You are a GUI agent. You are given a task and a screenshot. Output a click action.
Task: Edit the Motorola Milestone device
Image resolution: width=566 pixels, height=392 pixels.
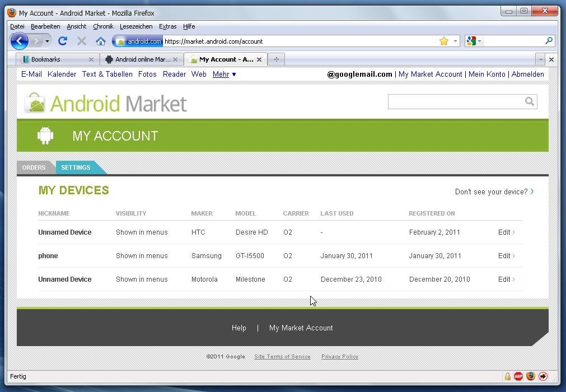pos(507,279)
